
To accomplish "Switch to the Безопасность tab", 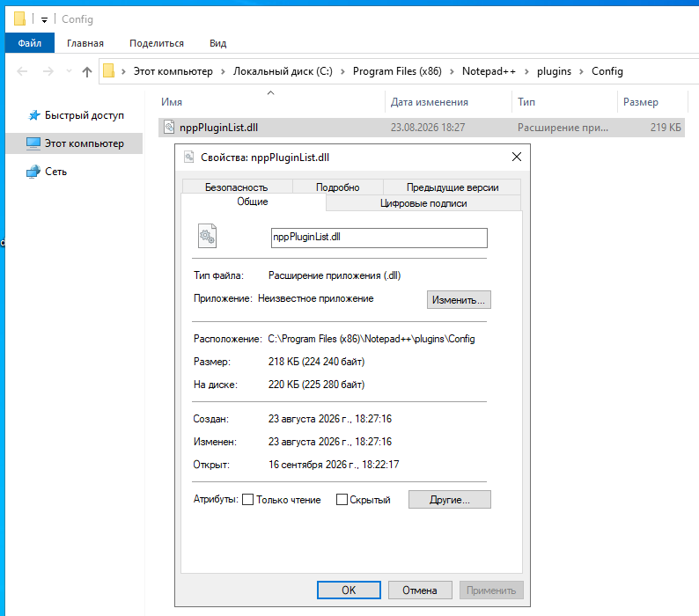I will click(x=236, y=187).
